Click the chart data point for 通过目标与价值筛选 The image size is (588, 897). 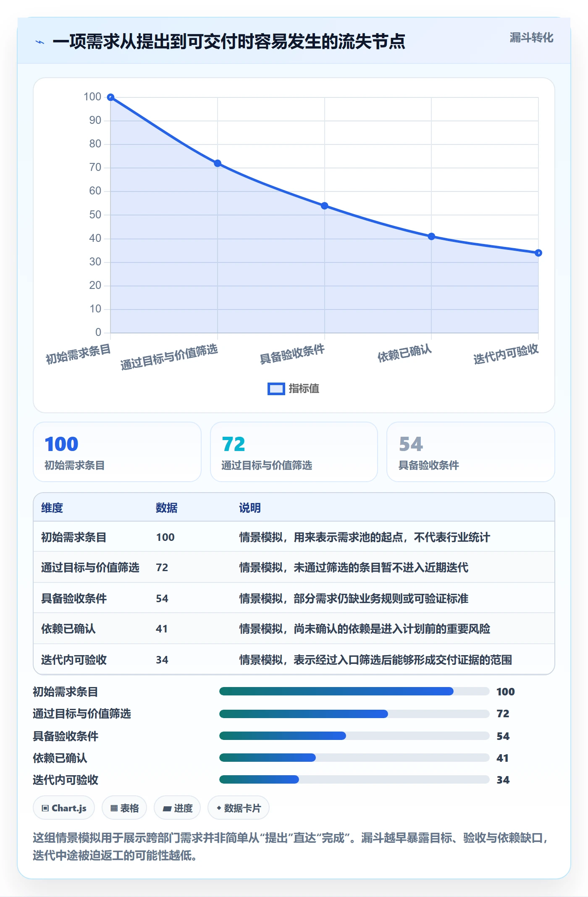[218, 163]
